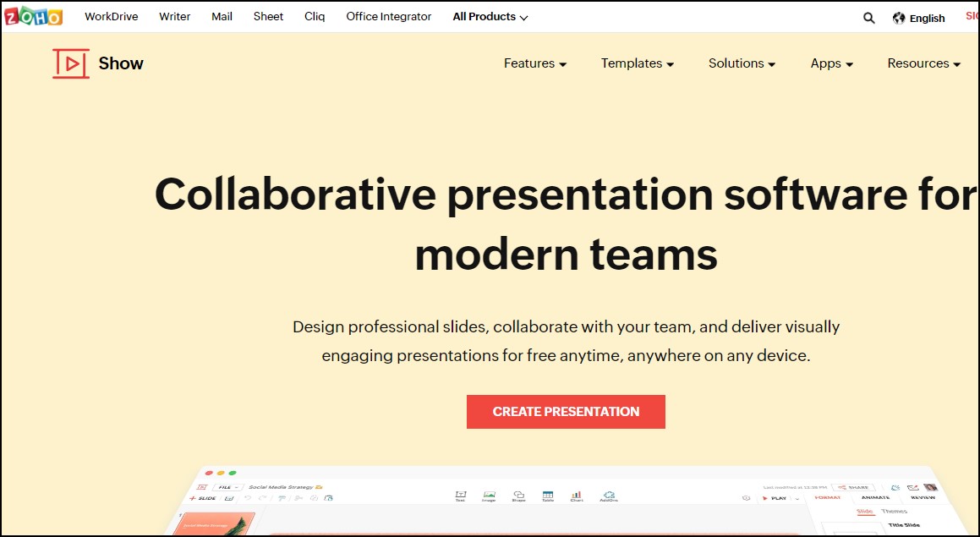The height and width of the screenshot is (537, 980).
Task: Click the red window dot in the preview
Action: (x=209, y=474)
